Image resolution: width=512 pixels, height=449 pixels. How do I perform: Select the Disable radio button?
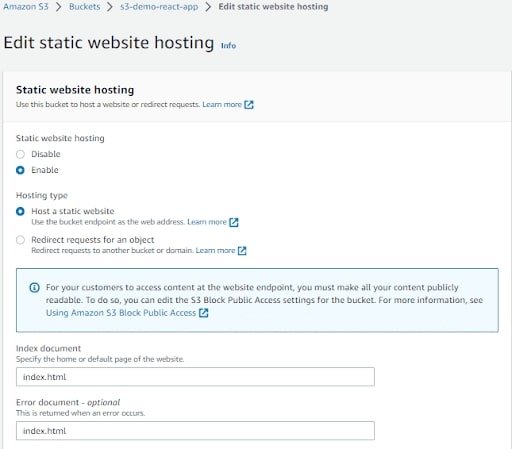tap(20, 154)
